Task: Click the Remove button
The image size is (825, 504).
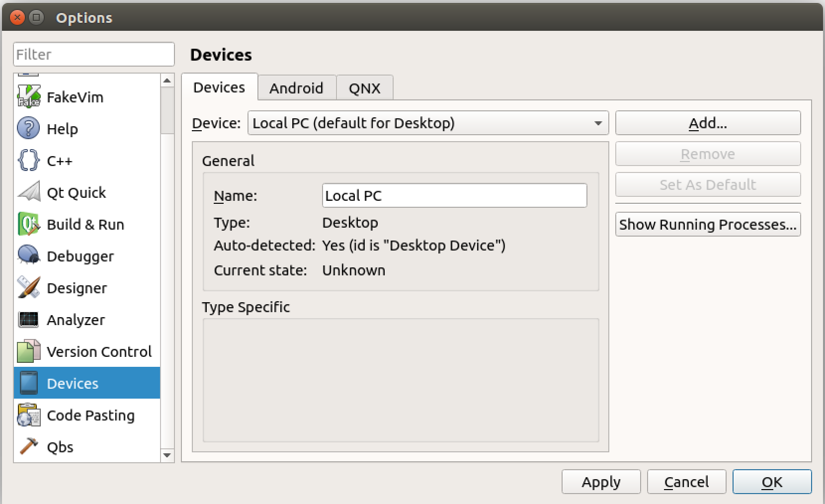Action: click(x=708, y=154)
